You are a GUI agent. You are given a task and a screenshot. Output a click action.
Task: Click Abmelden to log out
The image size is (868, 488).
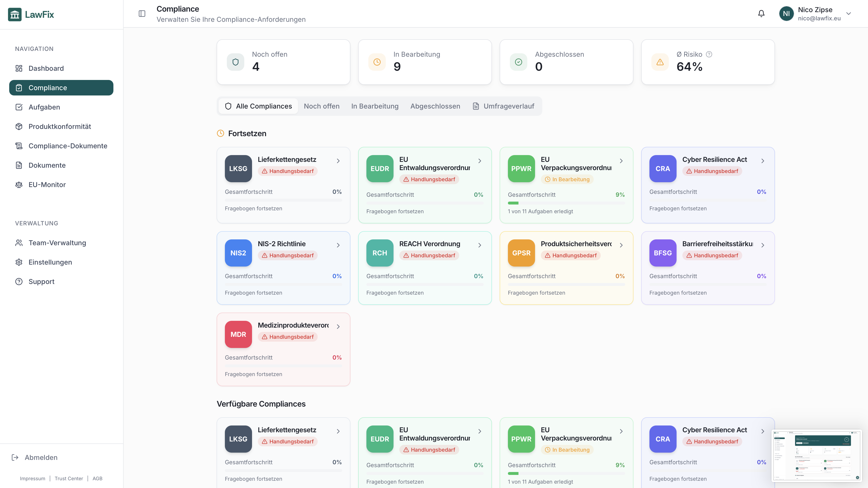point(35,457)
